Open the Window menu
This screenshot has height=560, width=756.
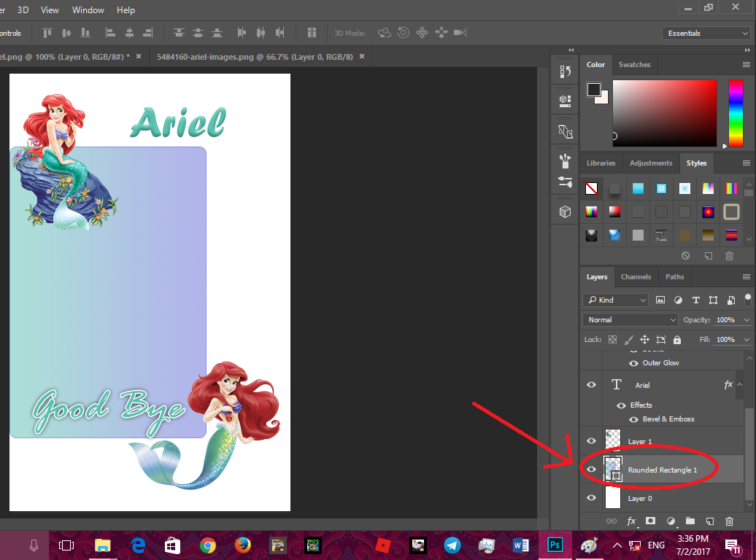pos(88,10)
